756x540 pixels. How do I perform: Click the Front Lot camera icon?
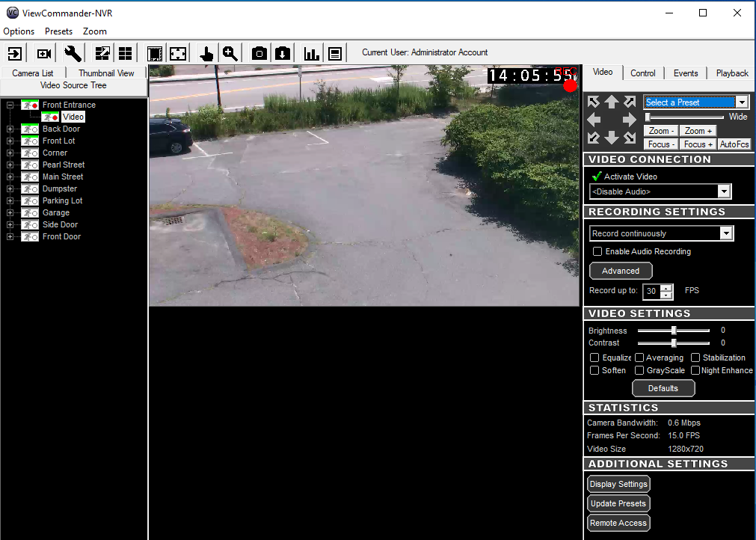click(30, 141)
